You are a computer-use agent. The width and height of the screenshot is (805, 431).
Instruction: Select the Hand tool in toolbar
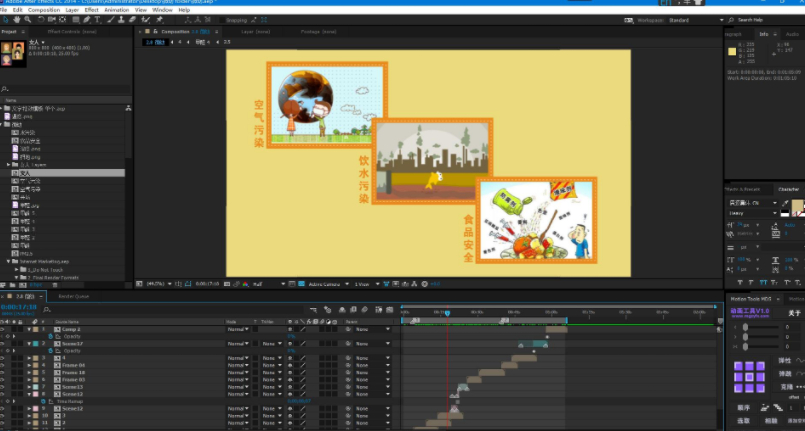point(17,19)
